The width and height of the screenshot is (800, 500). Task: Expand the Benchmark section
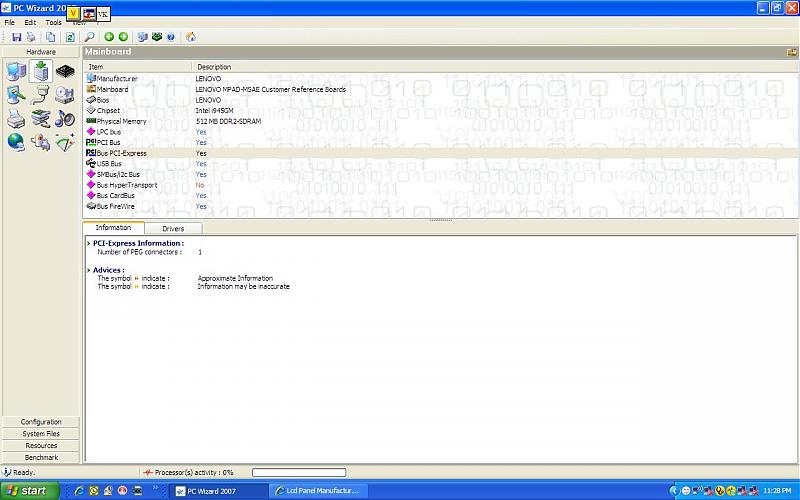tap(41, 457)
